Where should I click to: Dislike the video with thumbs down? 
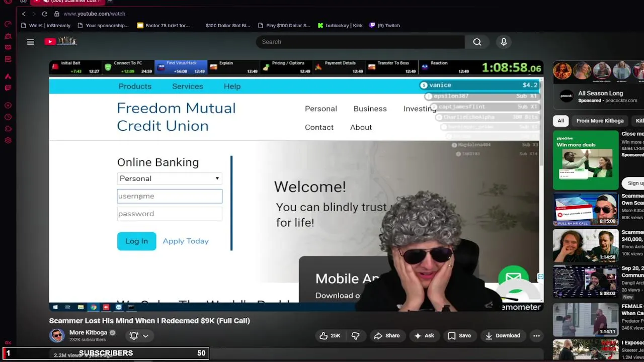[x=355, y=335]
